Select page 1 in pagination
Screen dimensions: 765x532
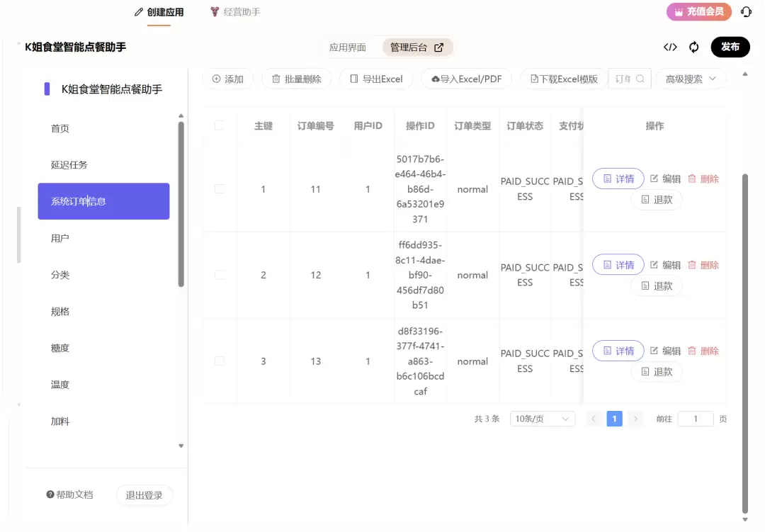point(614,419)
